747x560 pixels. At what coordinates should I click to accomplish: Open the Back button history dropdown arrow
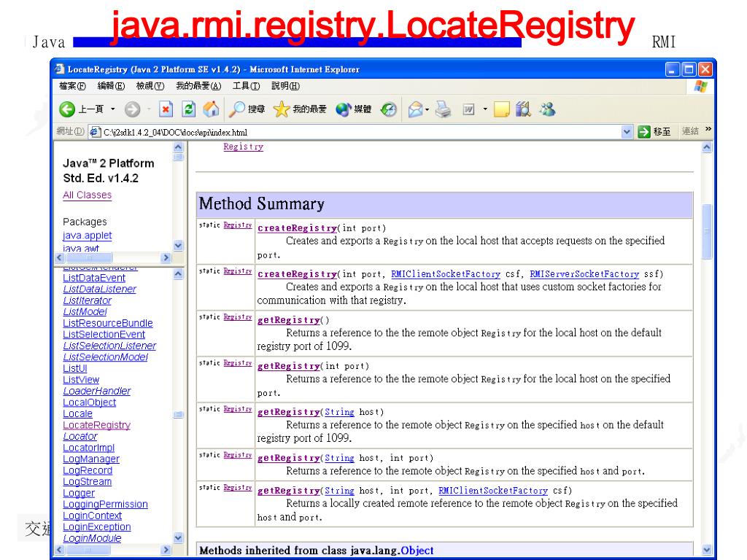tap(113, 109)
